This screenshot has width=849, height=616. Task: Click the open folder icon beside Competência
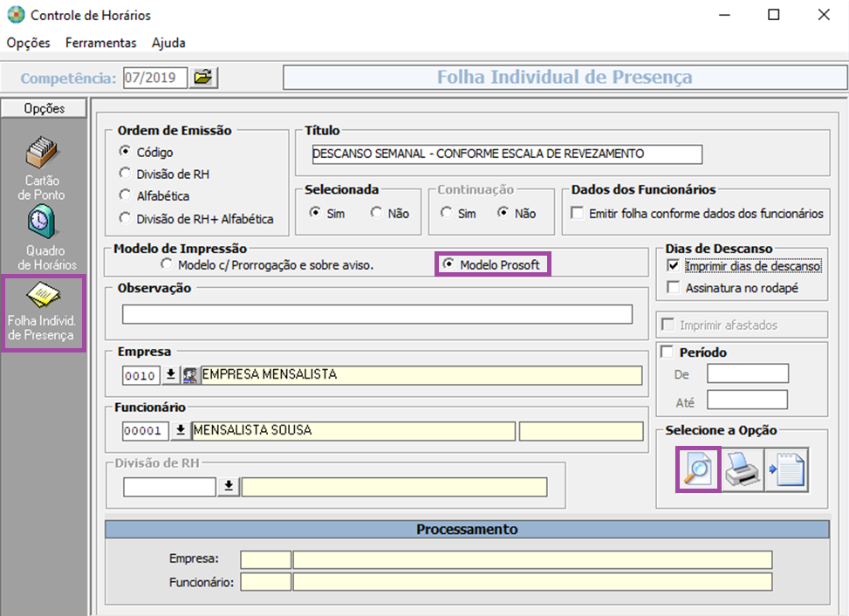(203, 78)
